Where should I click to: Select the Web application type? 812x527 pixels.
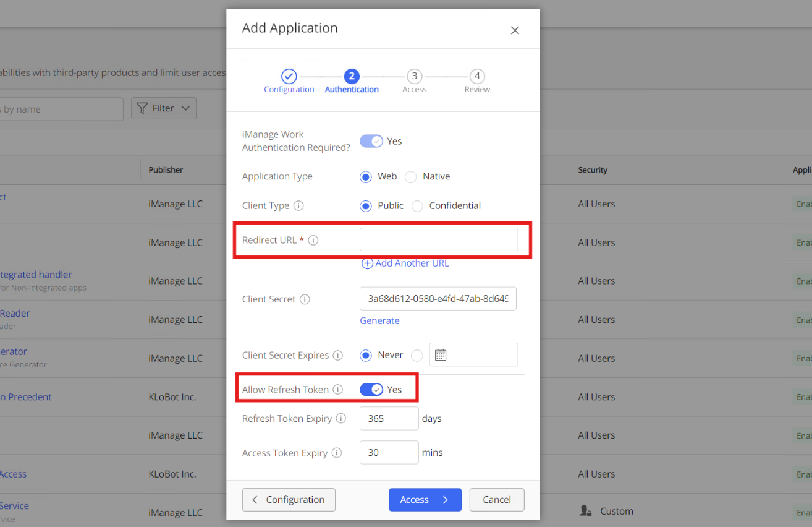(x=365, y=177)
